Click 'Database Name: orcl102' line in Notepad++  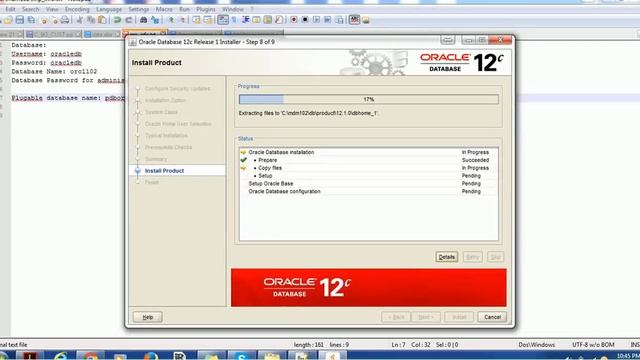[54, 71]
